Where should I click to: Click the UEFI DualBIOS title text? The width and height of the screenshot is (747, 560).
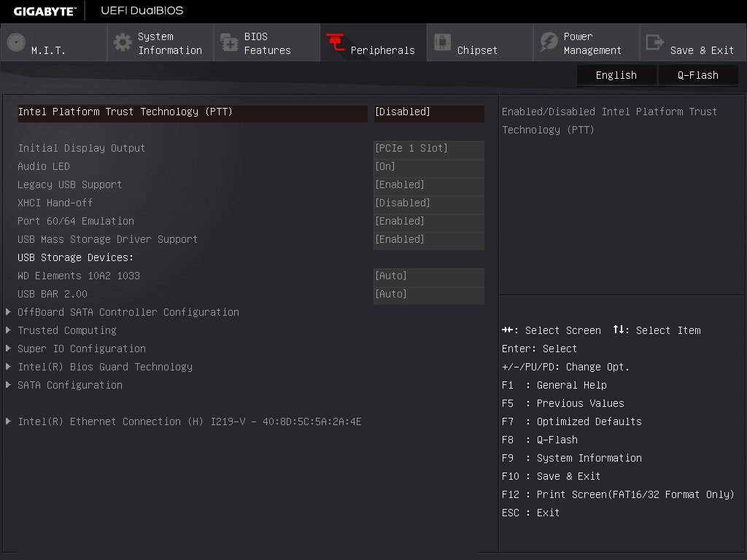142,10
